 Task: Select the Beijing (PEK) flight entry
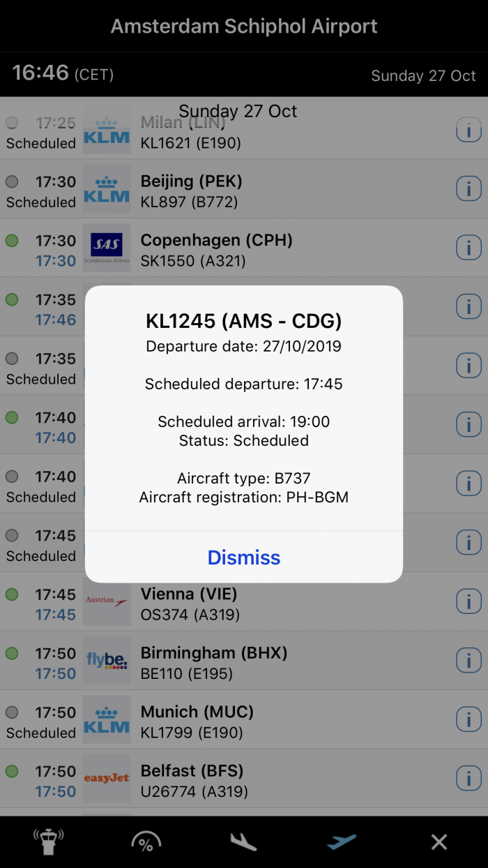(x=244, y=188)
